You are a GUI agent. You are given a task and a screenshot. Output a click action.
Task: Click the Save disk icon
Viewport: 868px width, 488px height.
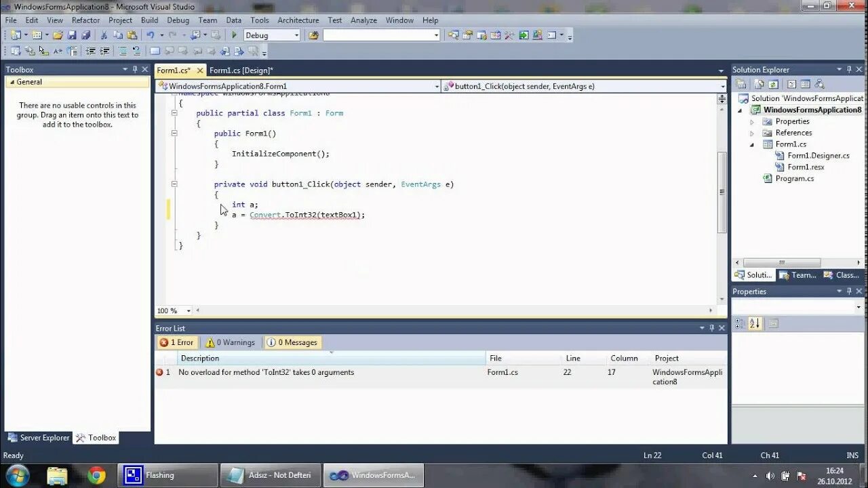(x=72, y=35)
